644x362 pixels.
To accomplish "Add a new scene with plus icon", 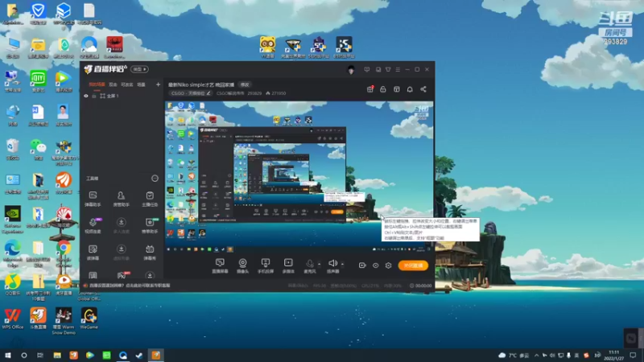I will point(158,84).
